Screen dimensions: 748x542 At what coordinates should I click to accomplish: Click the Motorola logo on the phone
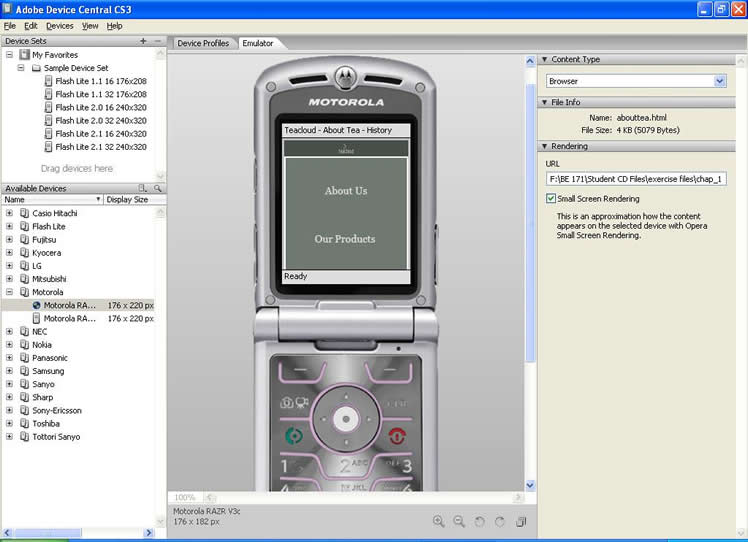click(x=345, y=76)
